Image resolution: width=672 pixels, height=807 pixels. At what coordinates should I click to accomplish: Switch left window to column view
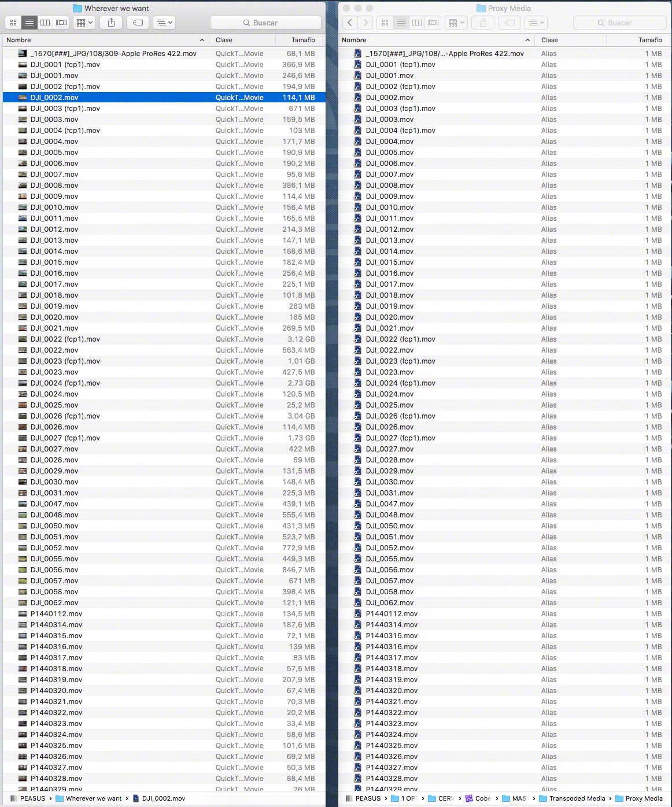45,23
